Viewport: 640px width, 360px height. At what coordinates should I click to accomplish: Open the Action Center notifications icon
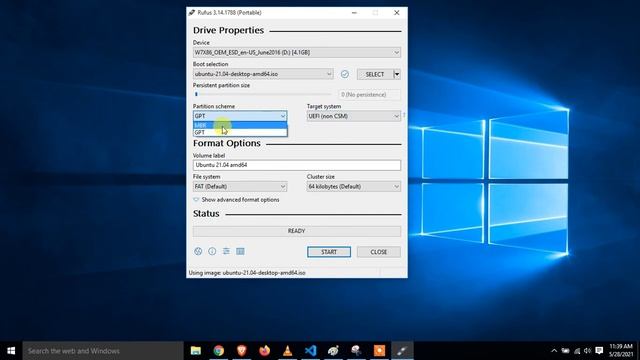599,351
